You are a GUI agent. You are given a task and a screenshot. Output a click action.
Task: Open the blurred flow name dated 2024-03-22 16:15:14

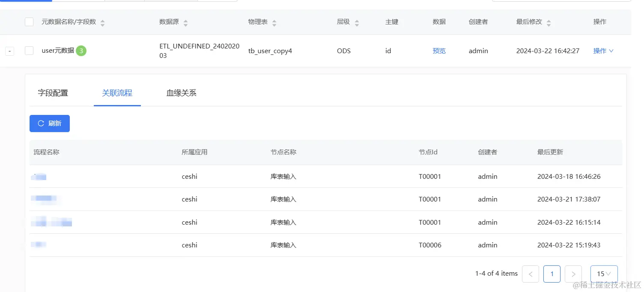[x=52, y=222]
